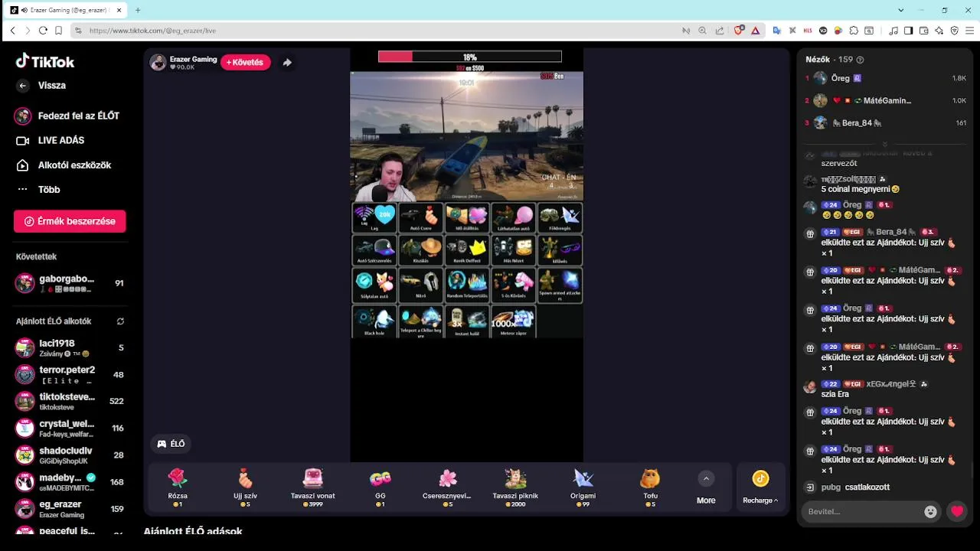Send the Ujj szív gift
Screen dimensions: 980x551
click(245, 487)
